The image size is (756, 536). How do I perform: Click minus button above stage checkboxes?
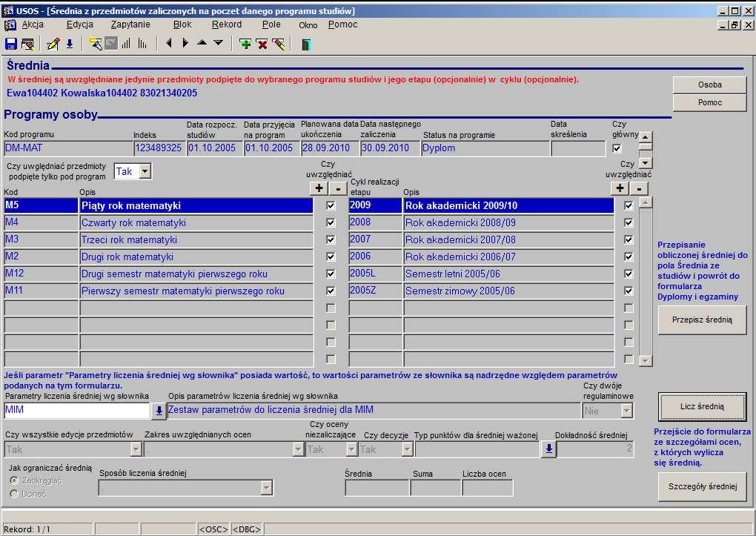click(x=339, y=188)
